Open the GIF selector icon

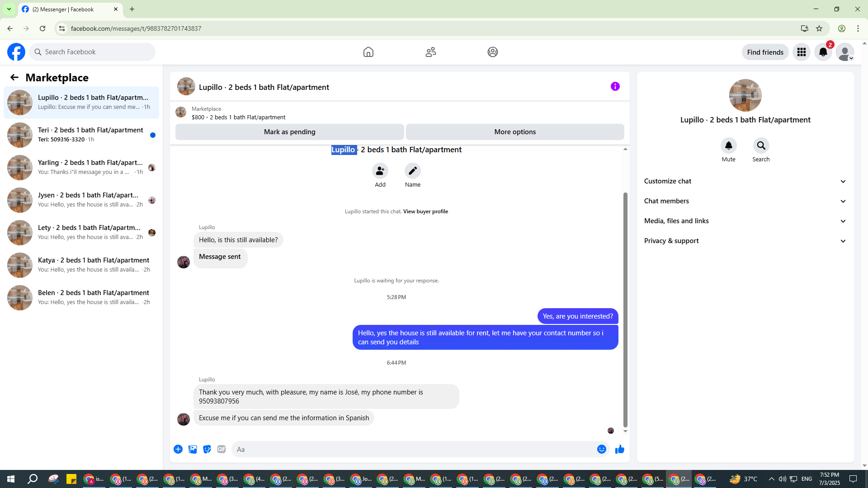pos(221,449)
